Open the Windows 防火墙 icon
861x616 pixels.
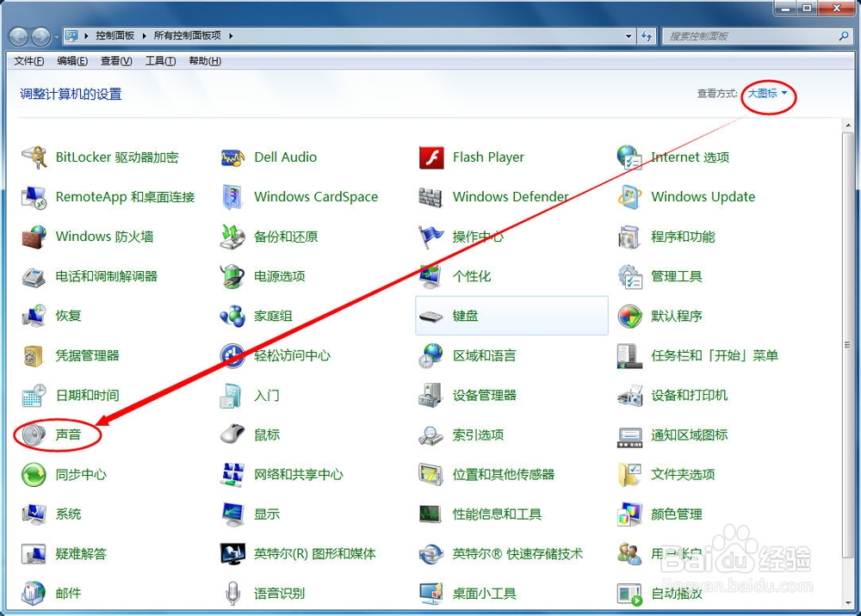coord(34,237)
